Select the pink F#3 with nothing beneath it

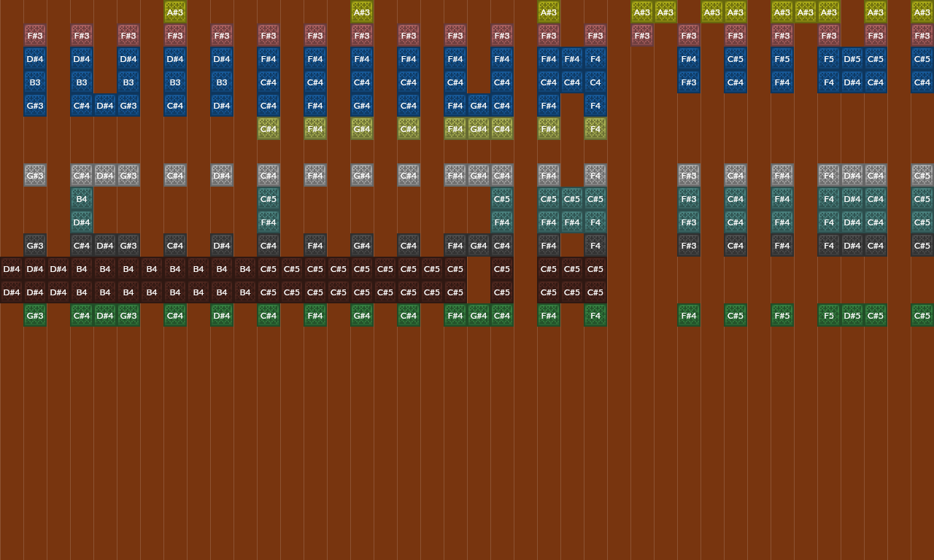(642, 36)
